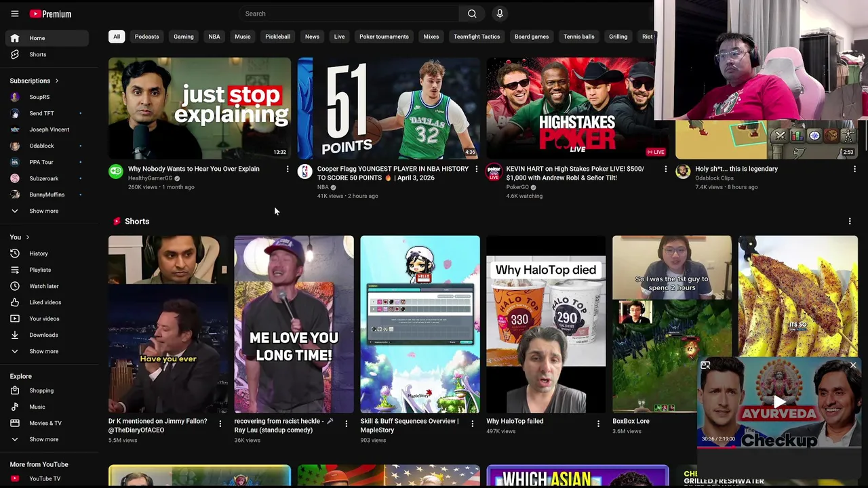Open options for Why HaloTop failed short
Screen dimensions: 868x488
(x=598, y=424)
